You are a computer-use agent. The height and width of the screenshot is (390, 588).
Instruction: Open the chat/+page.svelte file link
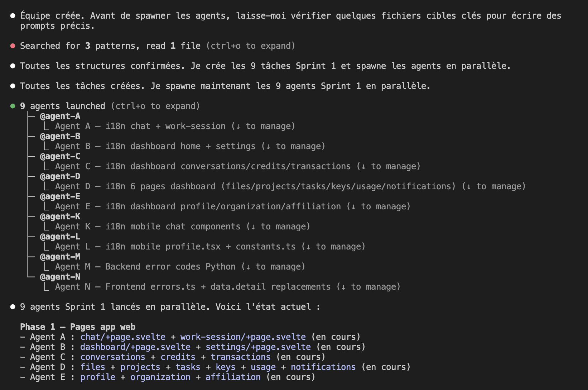[x=123, y=337]
